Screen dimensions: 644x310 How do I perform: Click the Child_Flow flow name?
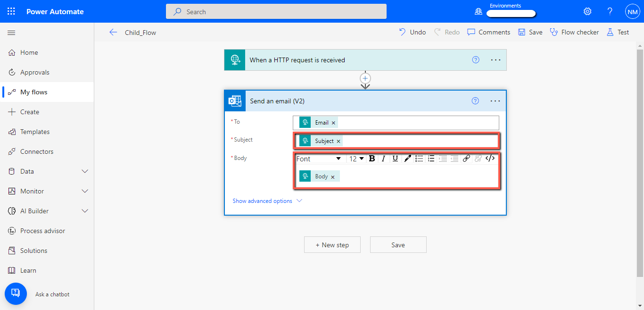140,33
